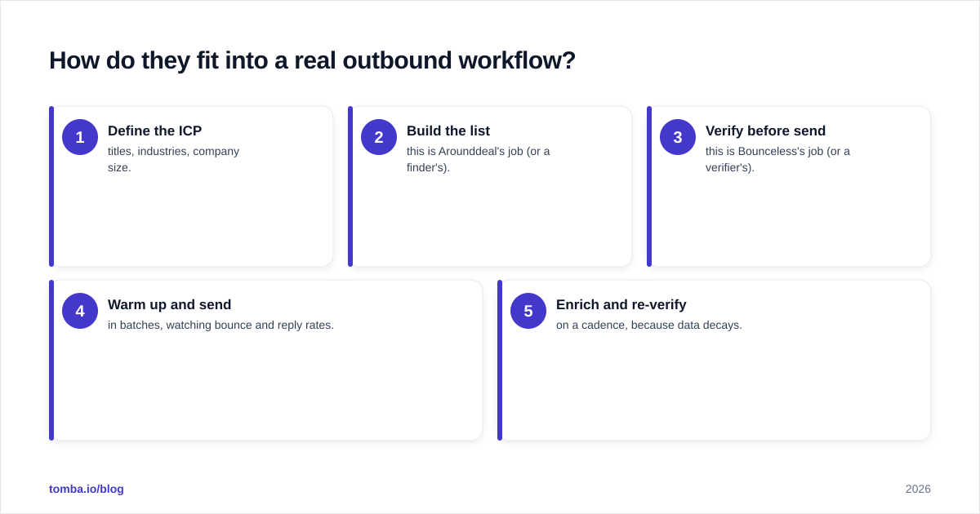The image size is (980, 514).
Task: Click the tomba.io/blog link
Action: 87,489
